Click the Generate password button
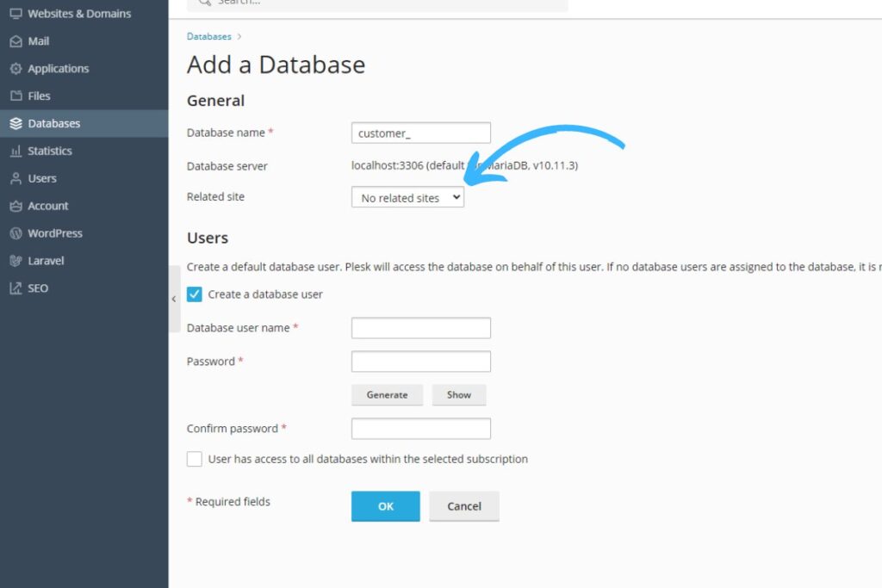The width and height of the screenshot is (882, 588). point(387,394)
